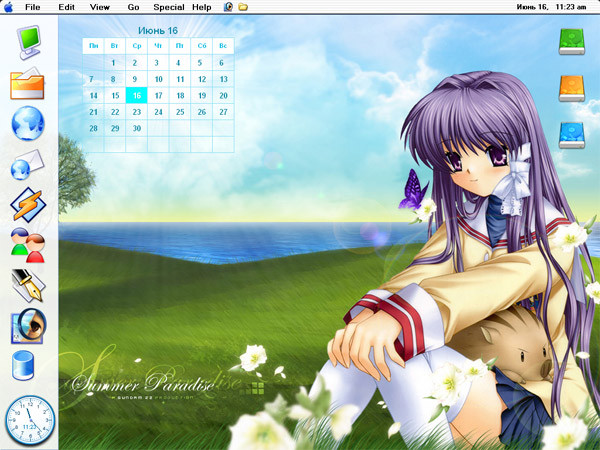Select day 1 in the calendar

(113, 63)
